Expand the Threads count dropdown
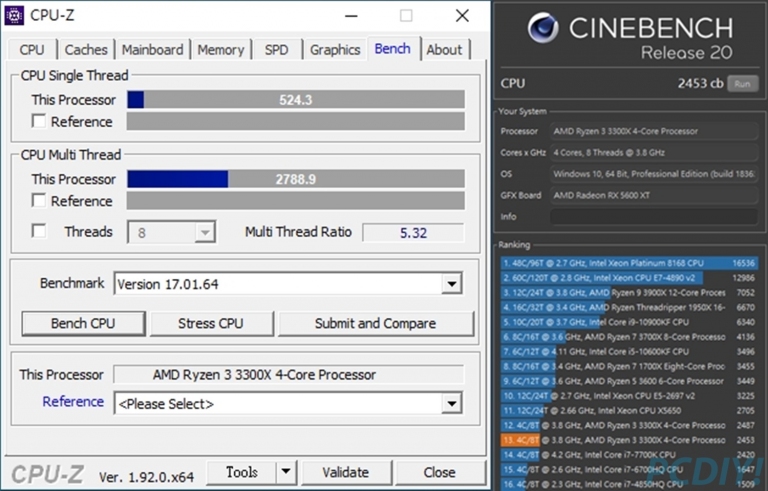 [x=205, y=232]
